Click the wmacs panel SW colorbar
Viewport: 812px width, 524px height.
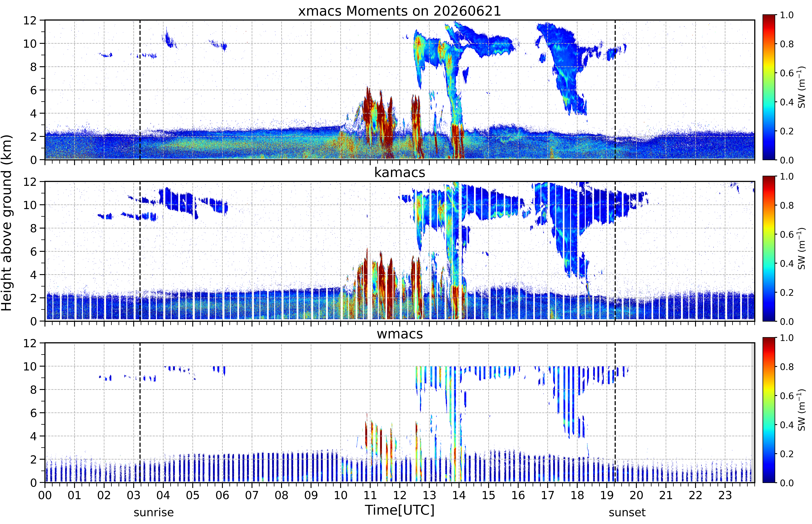[769, 410]
